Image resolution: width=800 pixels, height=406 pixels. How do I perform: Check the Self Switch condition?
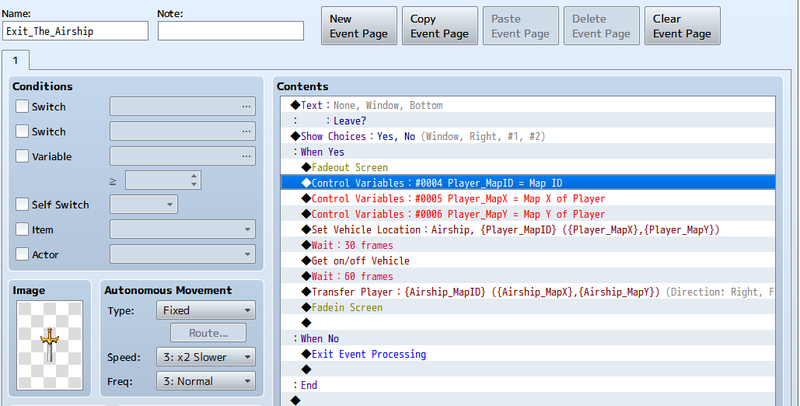coord(23,205)
